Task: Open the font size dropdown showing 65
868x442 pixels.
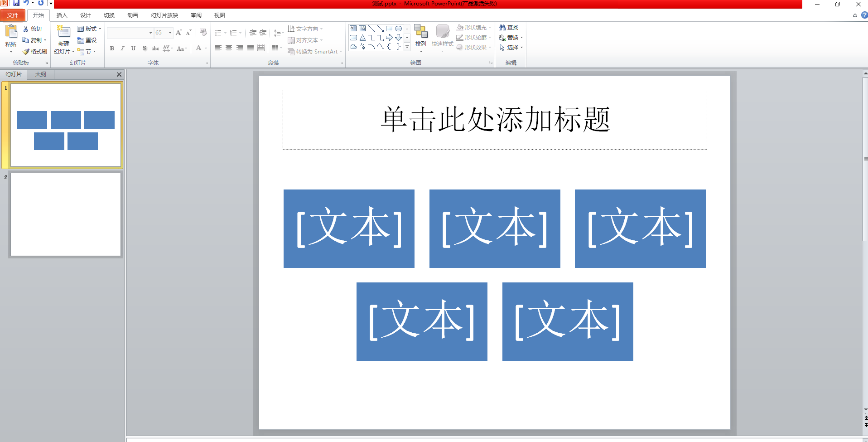Action: [x=170, y=33]
